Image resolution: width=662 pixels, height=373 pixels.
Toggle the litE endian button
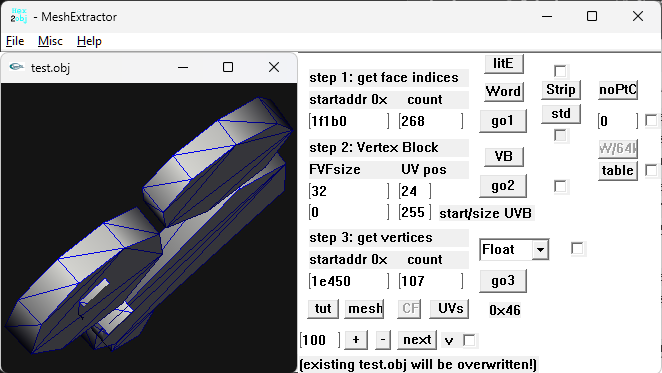[504, 64]
